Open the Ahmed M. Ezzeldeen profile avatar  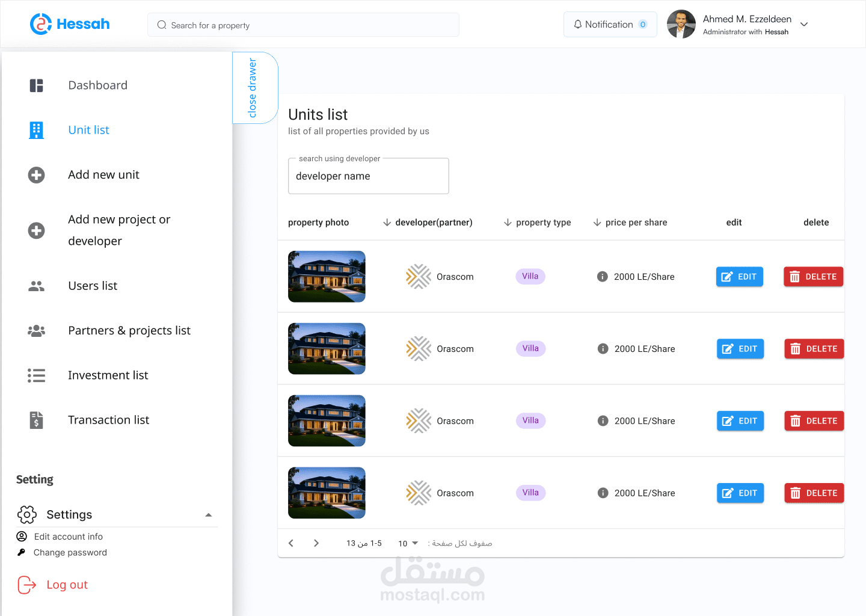pyautogui.click(x=681, y=24)
